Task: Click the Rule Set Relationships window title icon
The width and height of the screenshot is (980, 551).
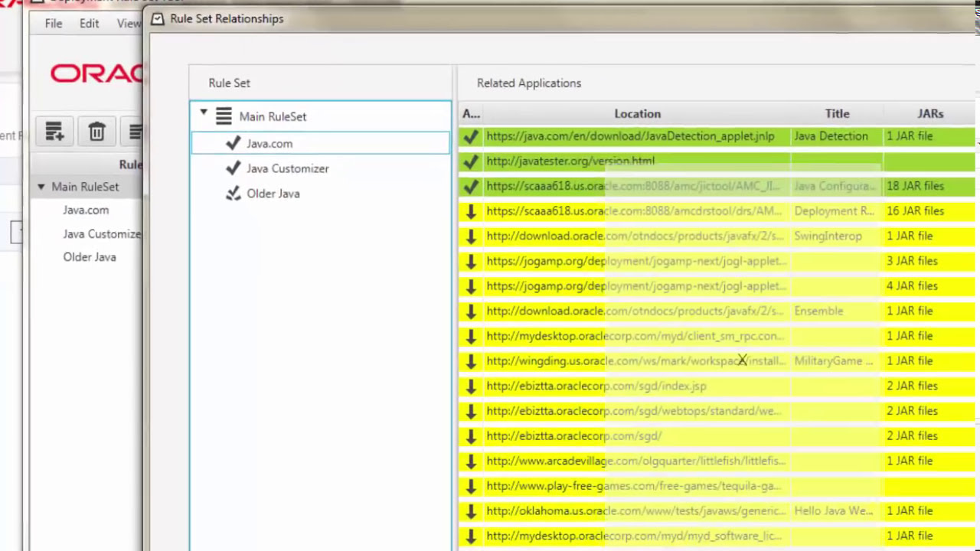Action: point(158,19)
